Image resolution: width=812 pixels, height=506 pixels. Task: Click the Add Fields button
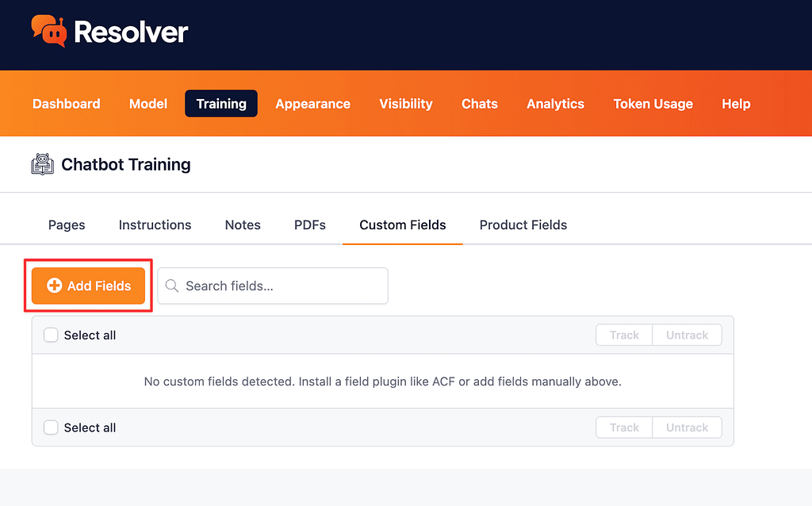click(88, 286)
